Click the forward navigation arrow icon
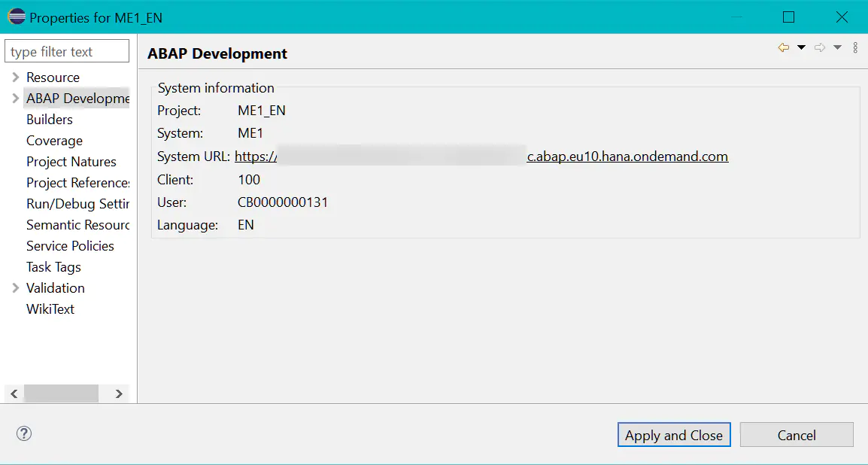 click(818, 47)
